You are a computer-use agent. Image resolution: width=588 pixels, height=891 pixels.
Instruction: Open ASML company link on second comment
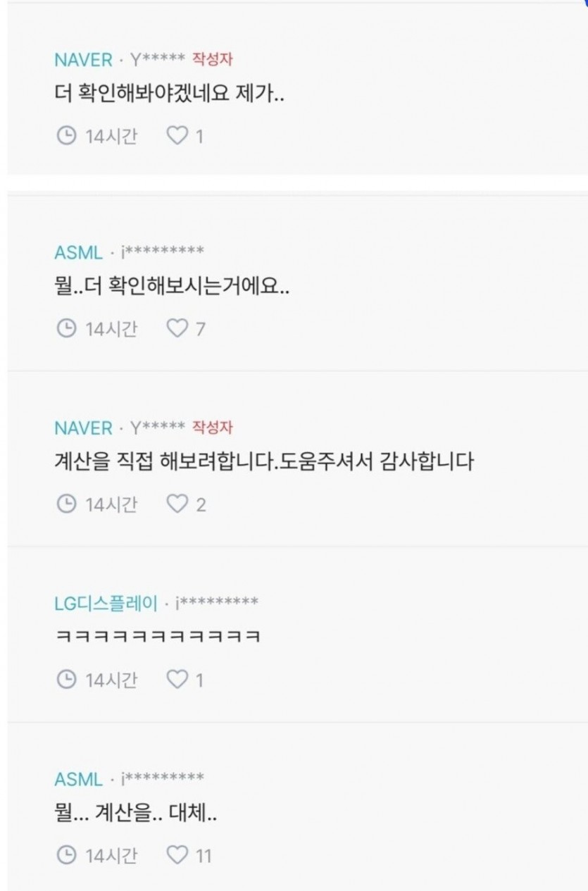[78, 252]
